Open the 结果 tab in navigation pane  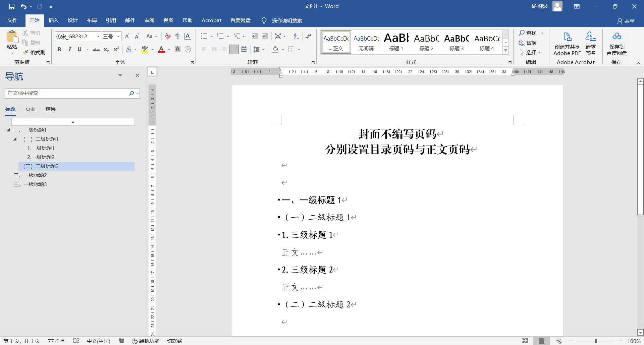click(51, 109)
